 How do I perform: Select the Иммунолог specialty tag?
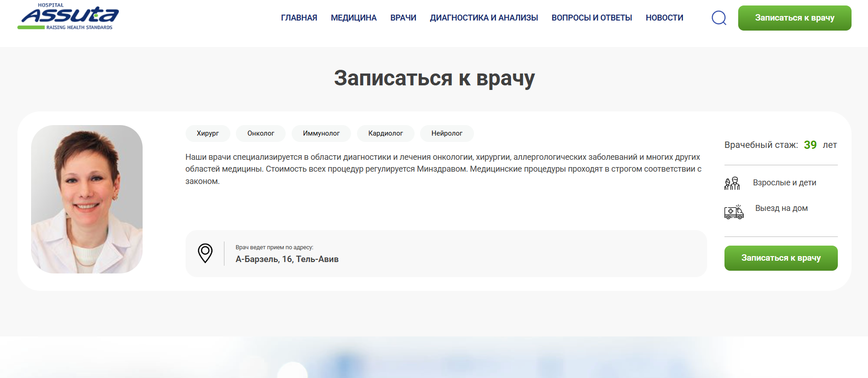tap(321, 133)
